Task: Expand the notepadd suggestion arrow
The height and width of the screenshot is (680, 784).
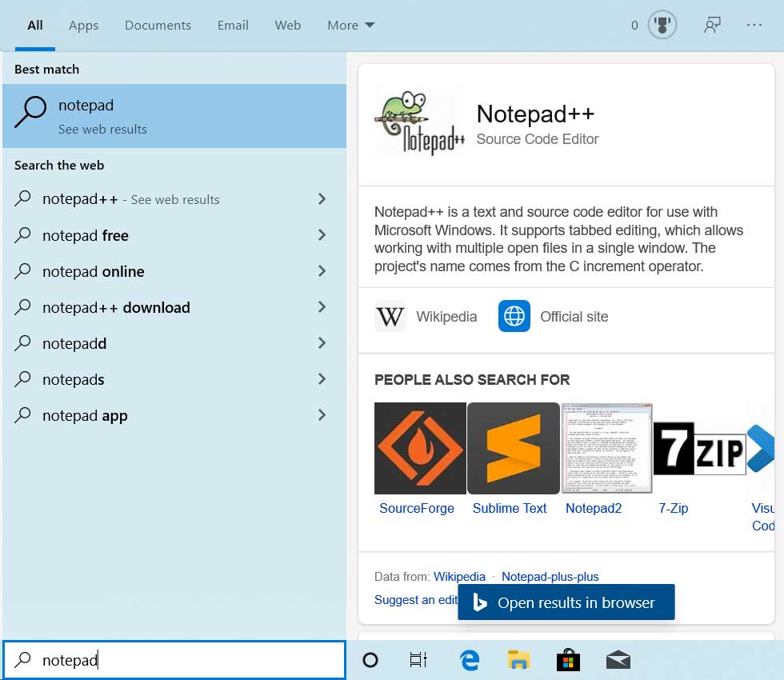Action: point(322,343)
